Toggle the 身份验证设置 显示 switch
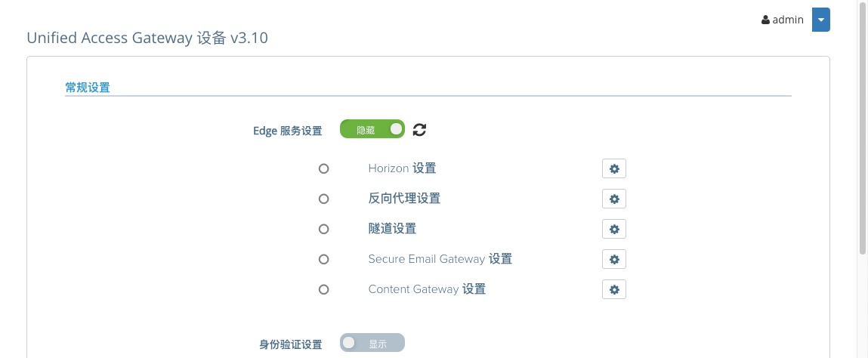The height and width of the screenshot is (358, 868). (x=372, y=343)
